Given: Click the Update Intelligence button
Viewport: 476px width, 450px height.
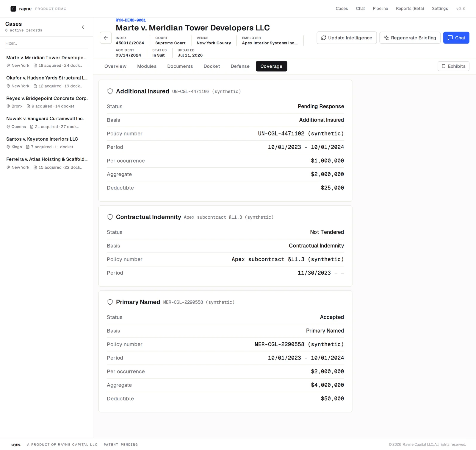Looking at the screenshot, I should click(x=347, y=38).
